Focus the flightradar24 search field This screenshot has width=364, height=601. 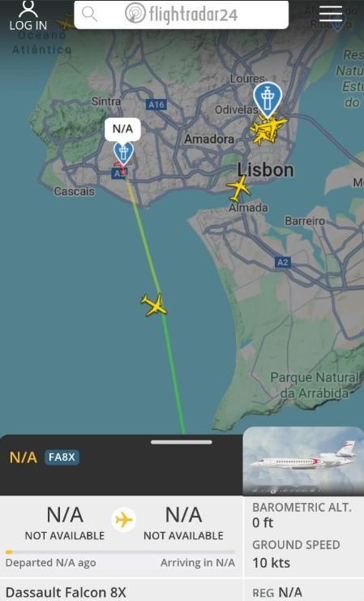tap(182, 15)
